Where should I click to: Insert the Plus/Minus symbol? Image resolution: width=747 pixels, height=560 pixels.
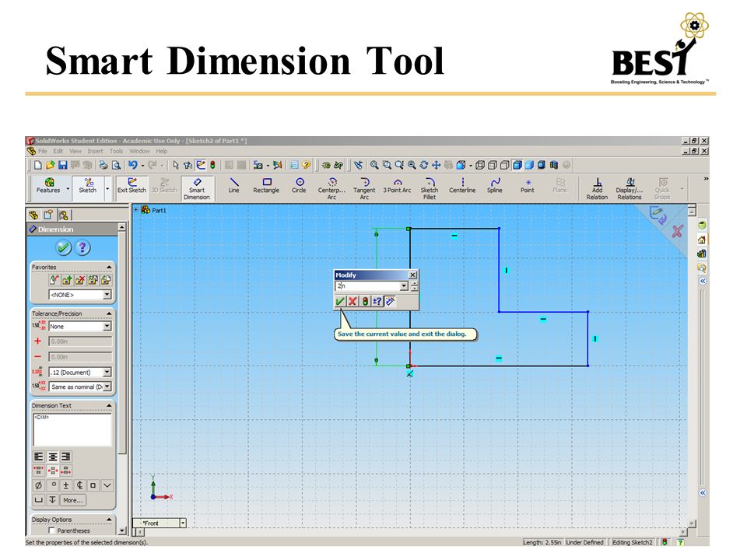click(66, 485)
